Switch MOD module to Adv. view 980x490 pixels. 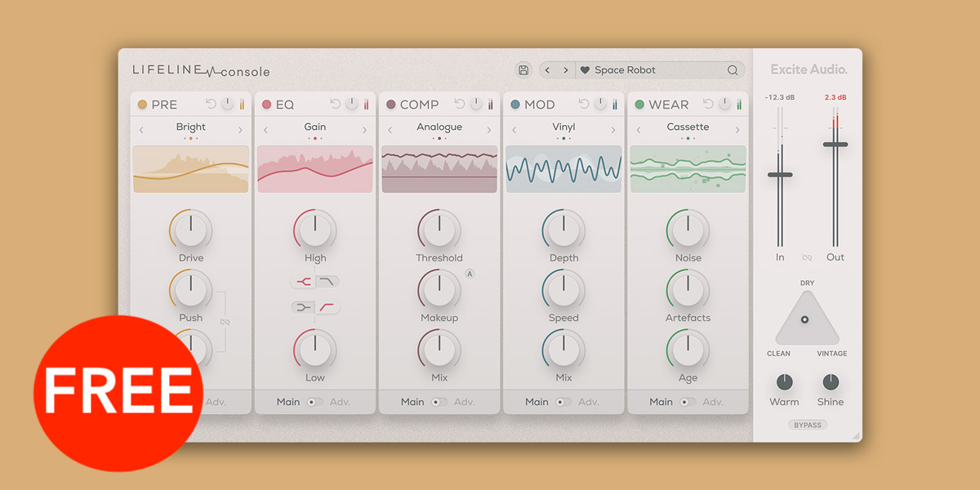pyautogui.click(x=588, y=402)
